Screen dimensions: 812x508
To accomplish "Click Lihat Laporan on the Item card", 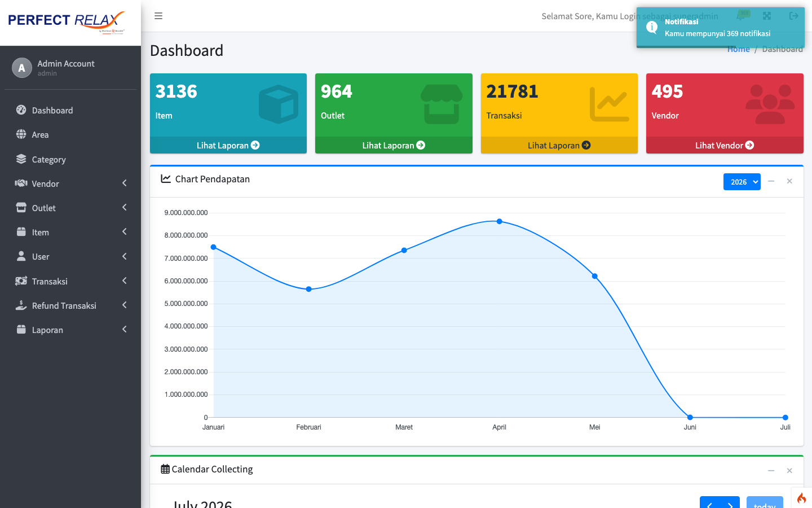I will (x=228, y=145).
